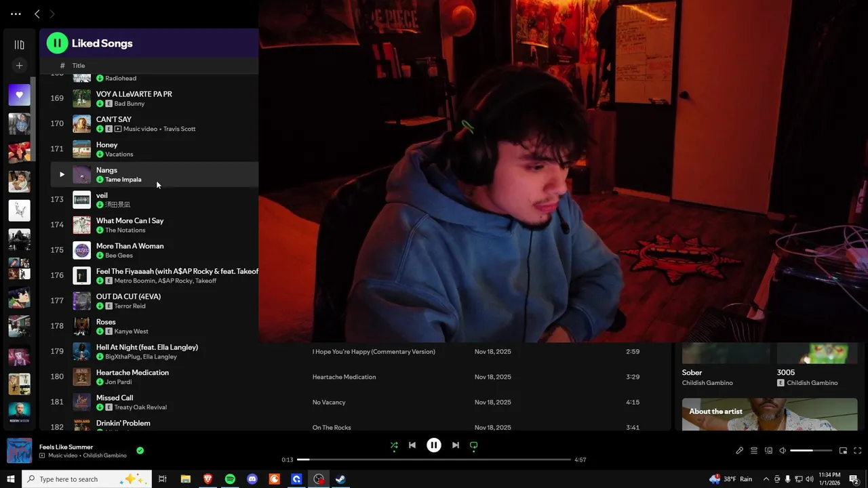Select More Than A Woman track

tap(130, 246)
